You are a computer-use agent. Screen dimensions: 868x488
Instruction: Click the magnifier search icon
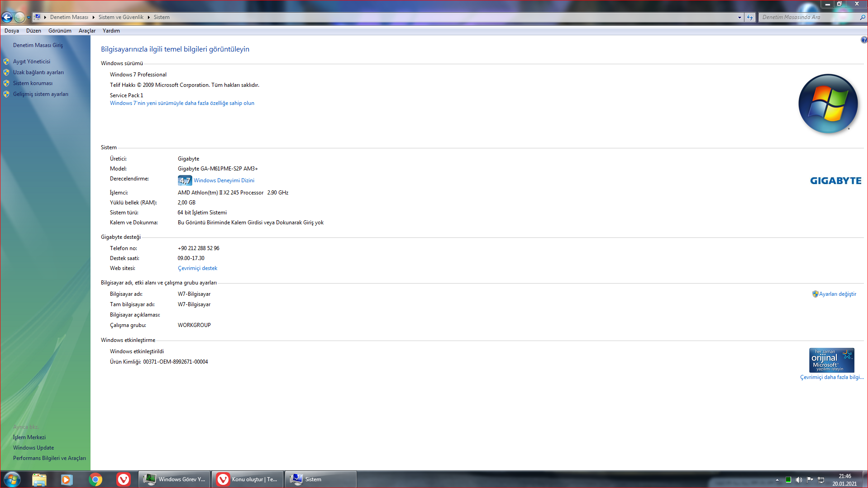(862, 17)
